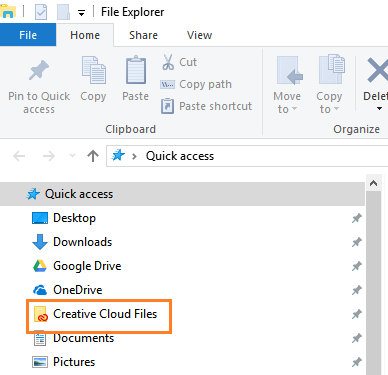This screenshot has width=388, height=375.
Task: Unpin Desktop using its pin icon
Action: pos(357,218)
